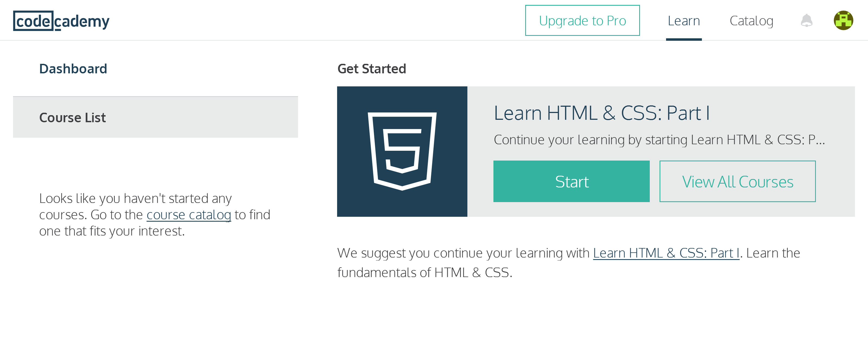This screenshot has width=868, height=361.
Task: Open the Catalog tab
Action: click(x=751, y=21)
